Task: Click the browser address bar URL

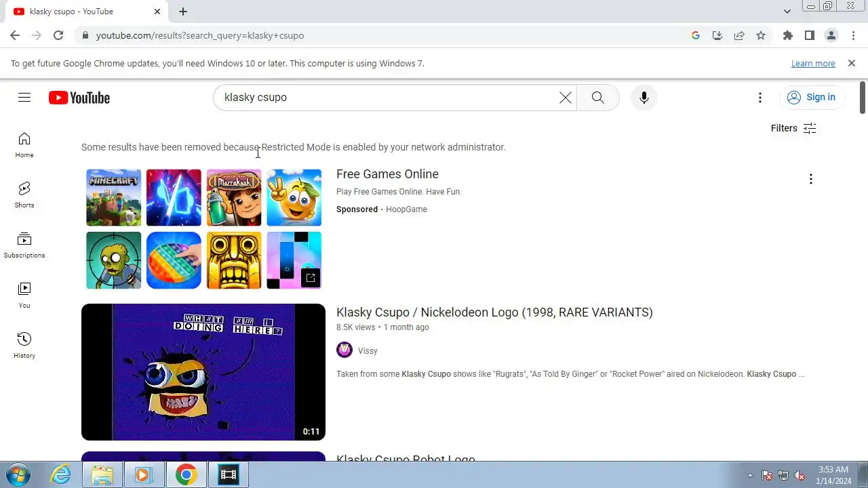Action: (200, 35)
